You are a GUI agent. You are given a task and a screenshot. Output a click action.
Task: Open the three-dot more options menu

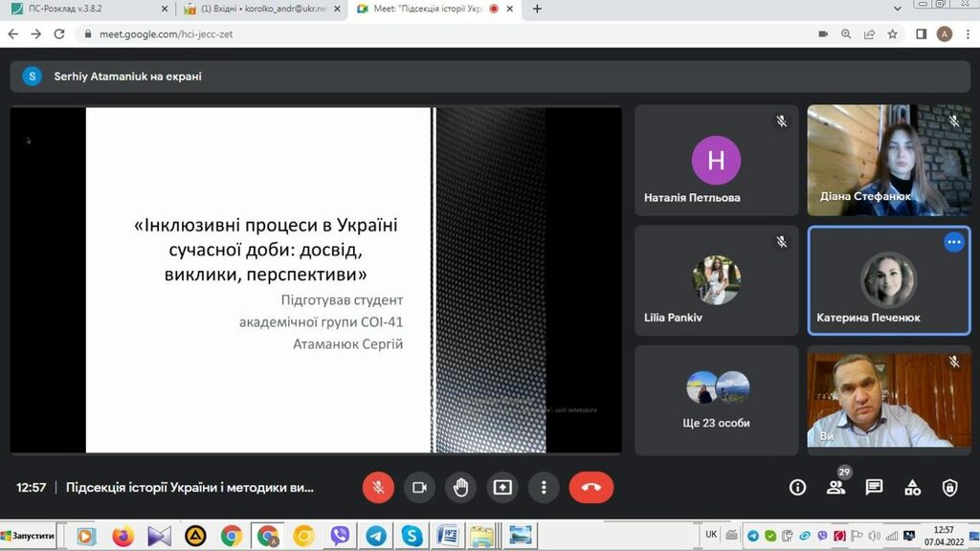pyautogui.click(x=544, y=487)
